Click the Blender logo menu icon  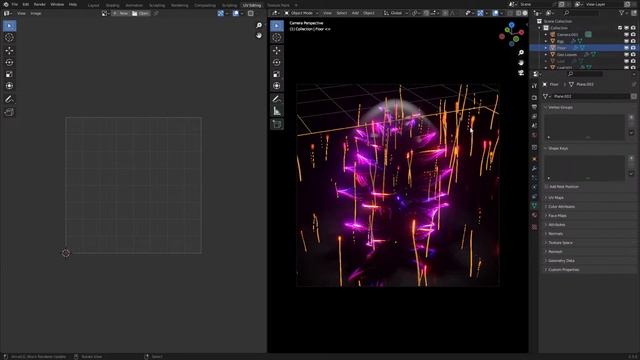point(5,4)
